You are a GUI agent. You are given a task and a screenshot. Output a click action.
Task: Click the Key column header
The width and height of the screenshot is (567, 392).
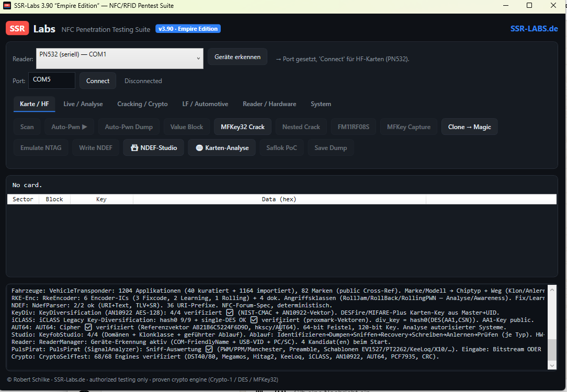tap(101, 199)
